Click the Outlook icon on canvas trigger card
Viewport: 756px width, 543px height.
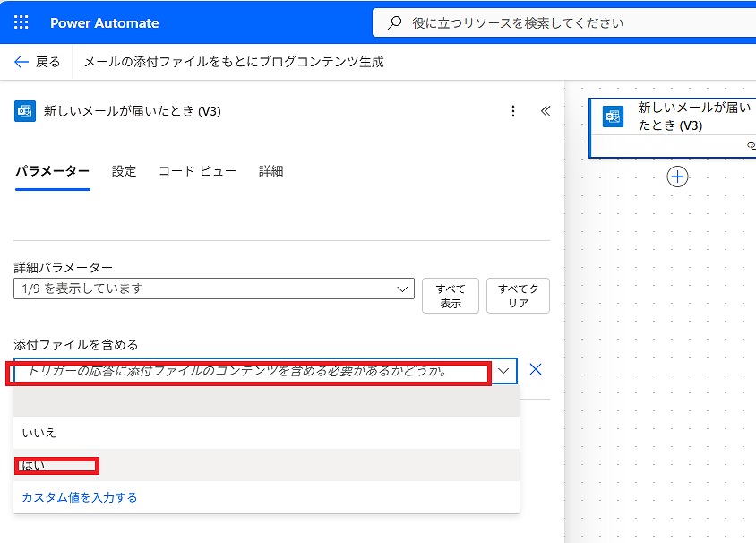click(x=613, y=117)
